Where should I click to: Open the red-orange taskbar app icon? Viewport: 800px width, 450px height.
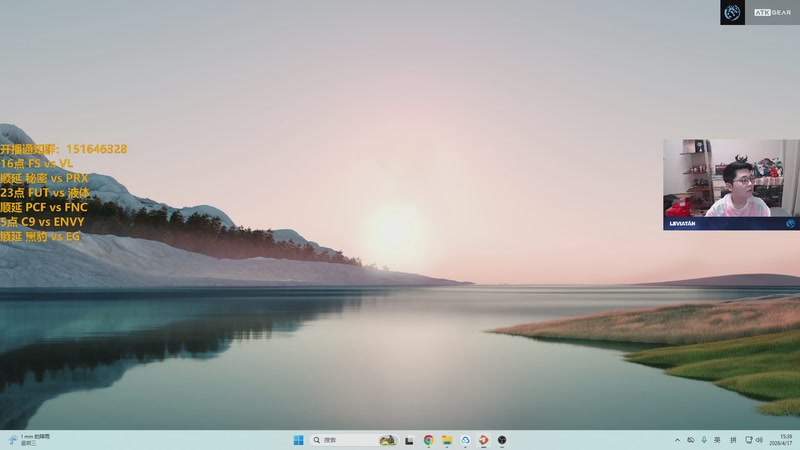click(484, 440)
